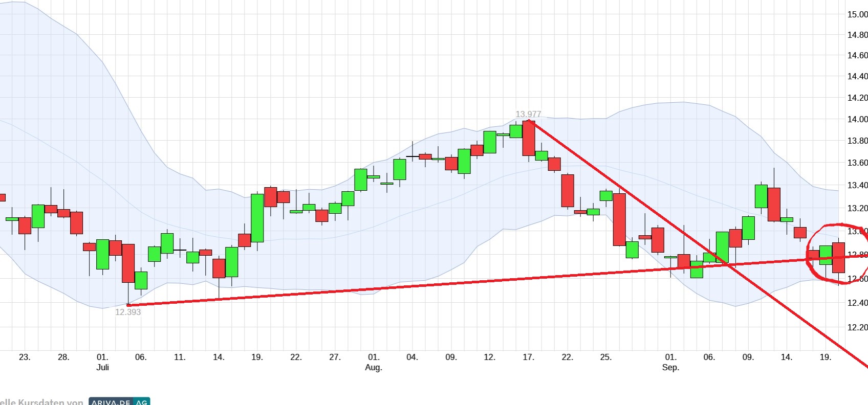Click the last red candle inside the red circle

pos(838,257)
